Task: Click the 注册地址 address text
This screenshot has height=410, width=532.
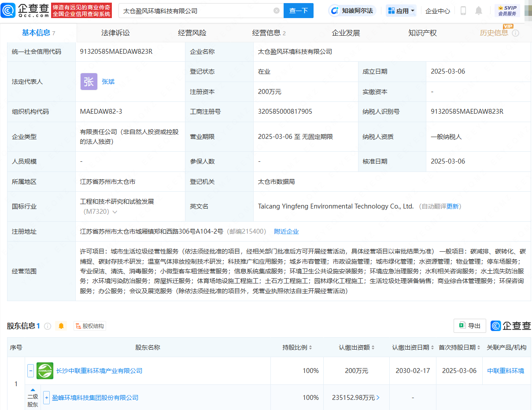Action: (151, 231)
